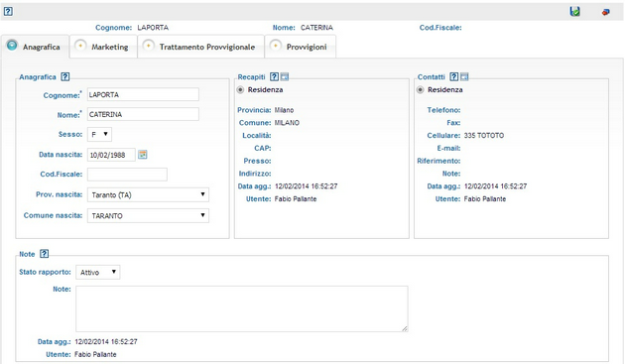Click the Cellulare value 335 TOTOTO
Image resolution: width=625 pixels, height=364 pixels.
click(x=484, y=136)
